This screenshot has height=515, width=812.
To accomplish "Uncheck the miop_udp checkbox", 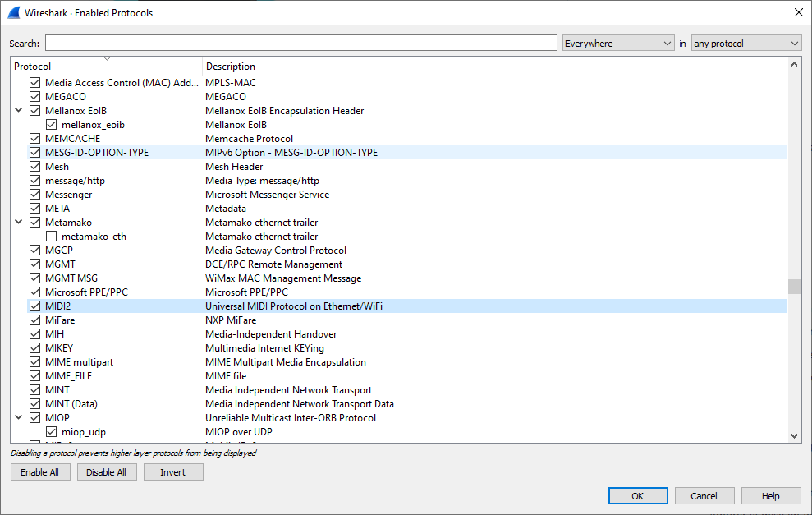I will [51, 432].
